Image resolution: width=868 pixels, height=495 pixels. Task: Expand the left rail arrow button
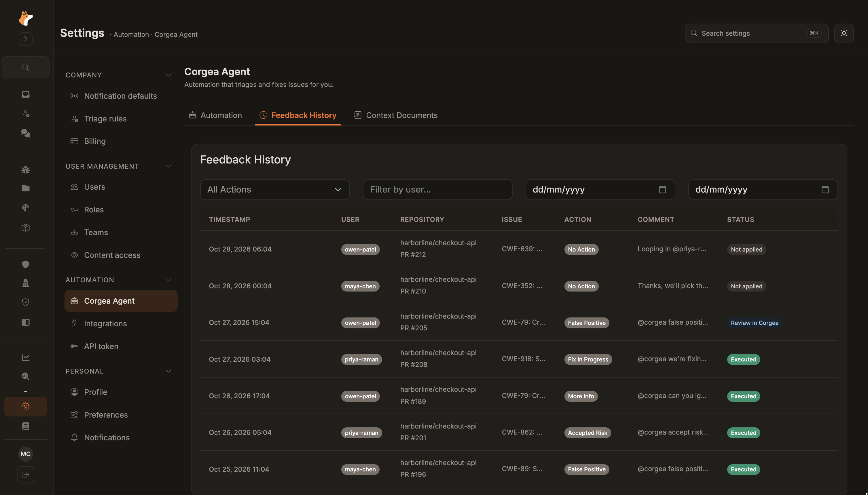[x=26, y=39]
